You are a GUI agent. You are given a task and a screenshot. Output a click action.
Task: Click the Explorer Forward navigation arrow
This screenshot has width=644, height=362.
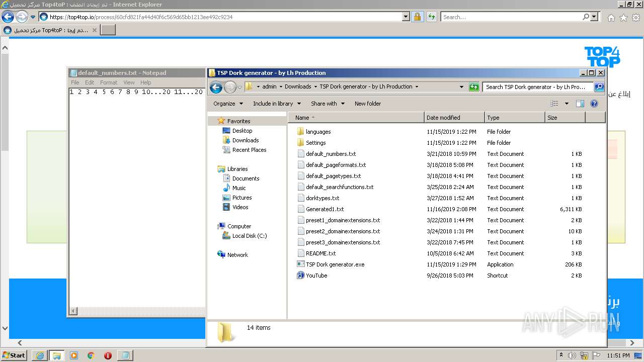[x=230, y=87]
